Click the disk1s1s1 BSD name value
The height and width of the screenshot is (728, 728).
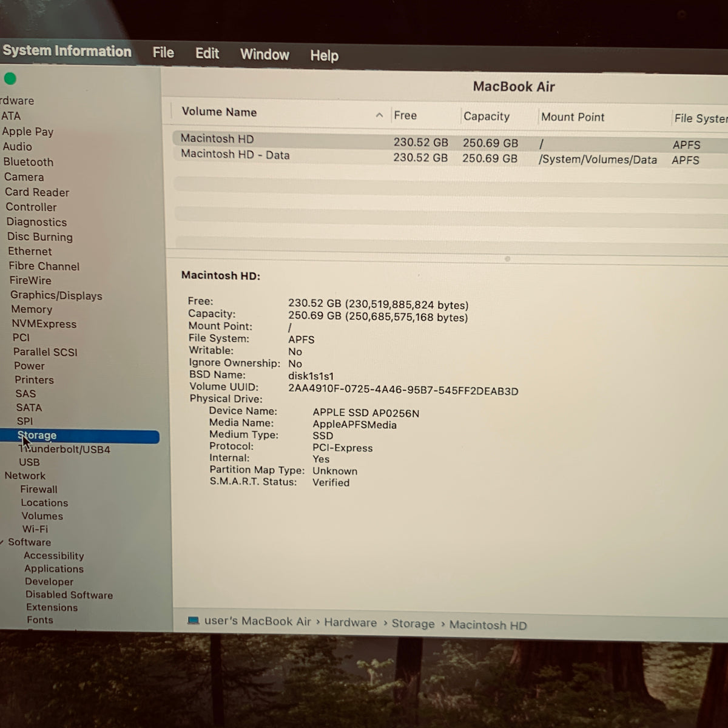click(x=311, y=376)
